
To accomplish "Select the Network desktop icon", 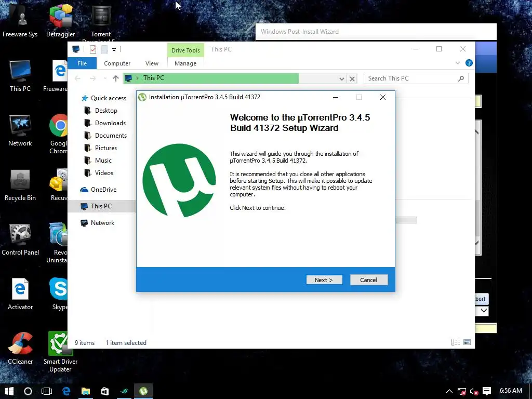I will pos(20,130).
